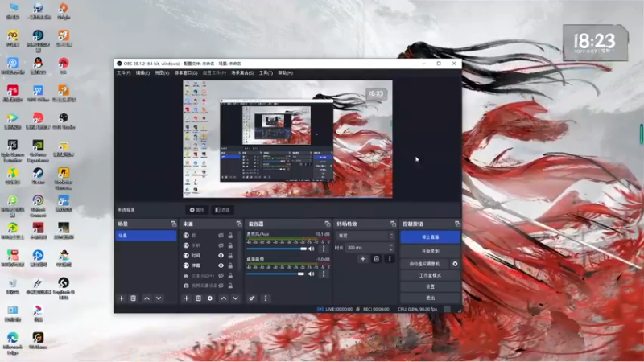The image size is (644, 362).
Task: Click the 18:23 desktop clock widget
Action: tap(595, 43)
